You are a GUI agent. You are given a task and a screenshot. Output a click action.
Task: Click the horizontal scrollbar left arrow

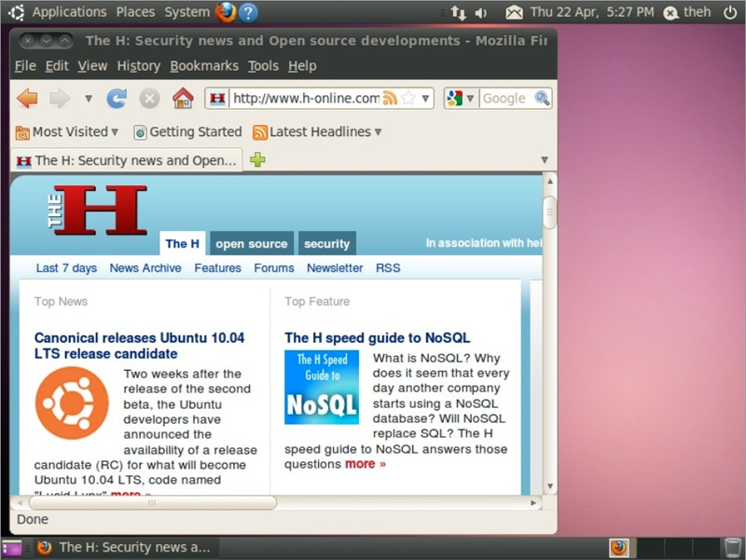coord(20,502)
